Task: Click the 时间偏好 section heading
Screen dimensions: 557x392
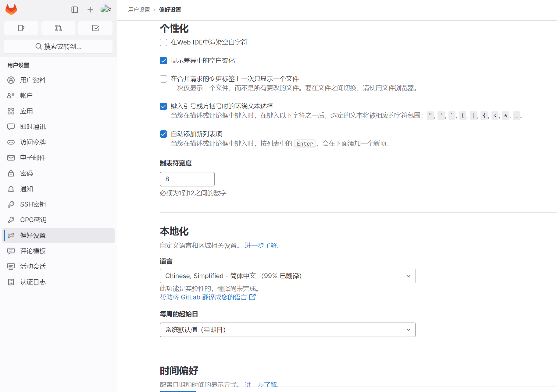Action: tap(179, 371)
